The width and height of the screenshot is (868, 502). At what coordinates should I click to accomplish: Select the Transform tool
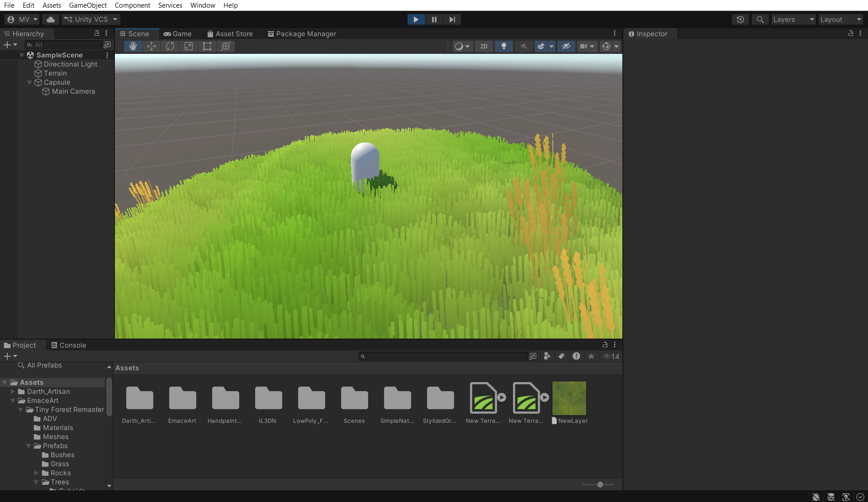[x=226, y=46]
